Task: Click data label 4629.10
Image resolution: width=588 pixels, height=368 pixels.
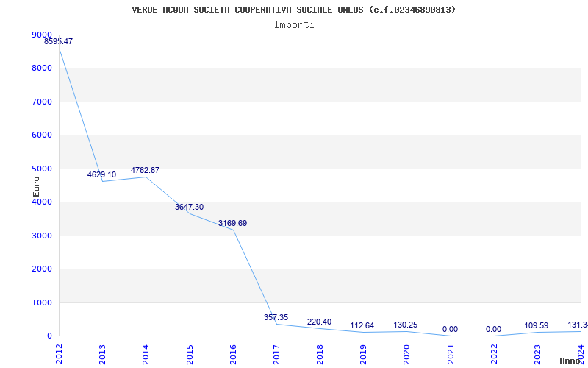Action: pos(101,174)
